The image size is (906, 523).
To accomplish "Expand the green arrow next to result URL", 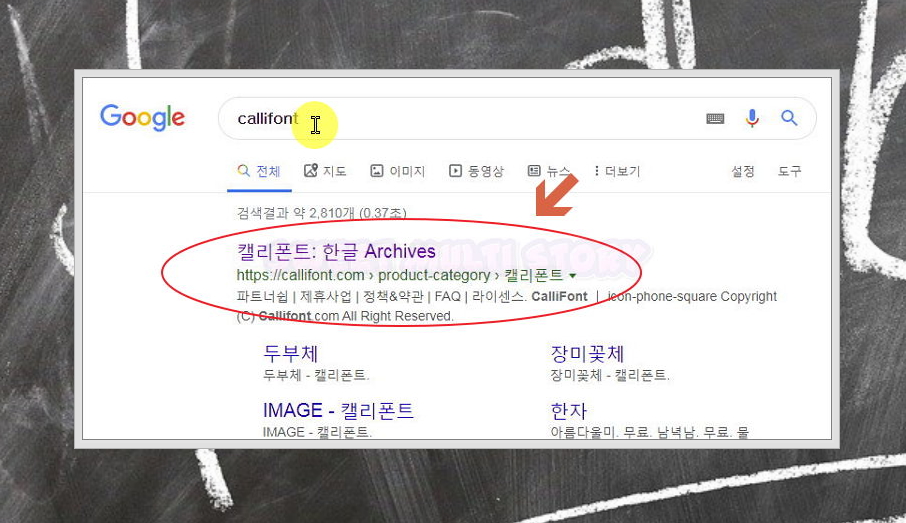I will pyautogui.click(x=573, y=276).
